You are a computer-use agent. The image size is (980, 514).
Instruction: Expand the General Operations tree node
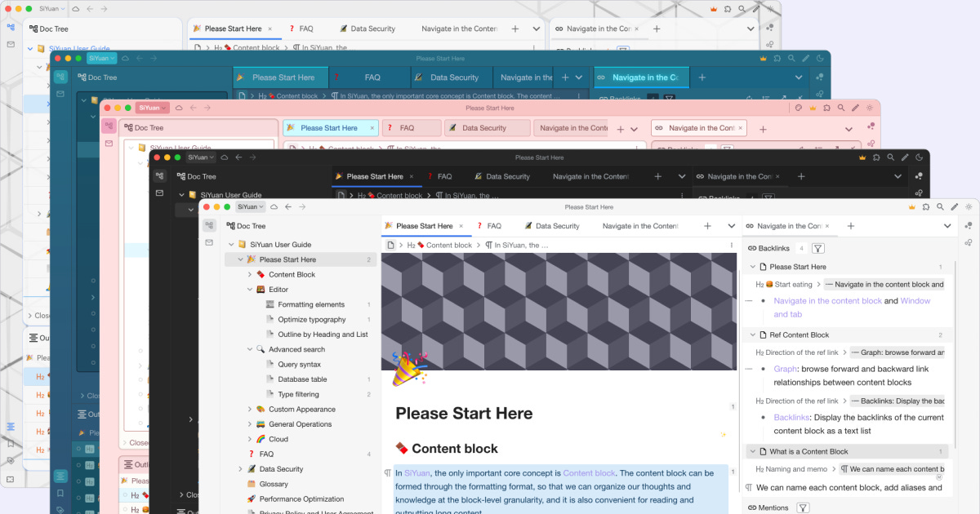250,424
